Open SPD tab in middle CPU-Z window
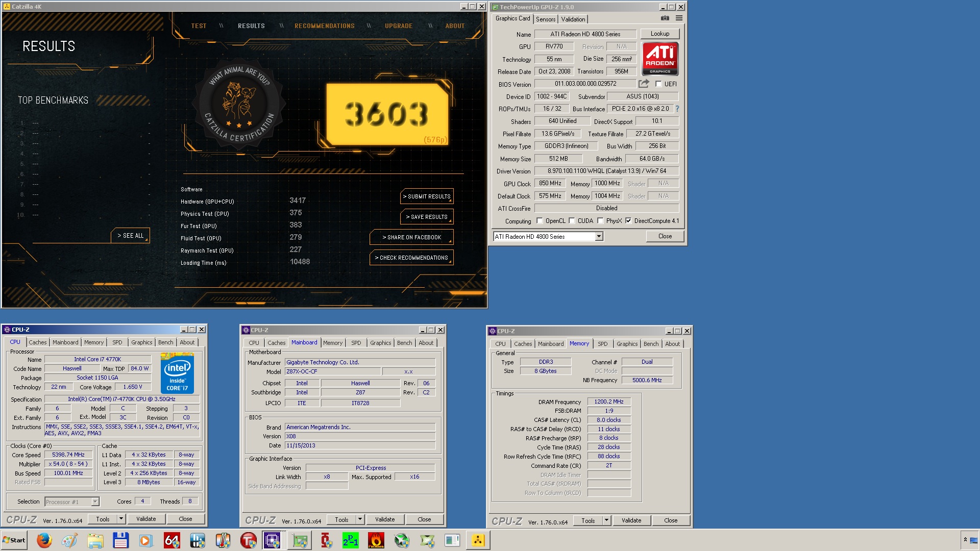Image resolution: width=980 pixels, height=551 pixels. [x=356, y=343]
